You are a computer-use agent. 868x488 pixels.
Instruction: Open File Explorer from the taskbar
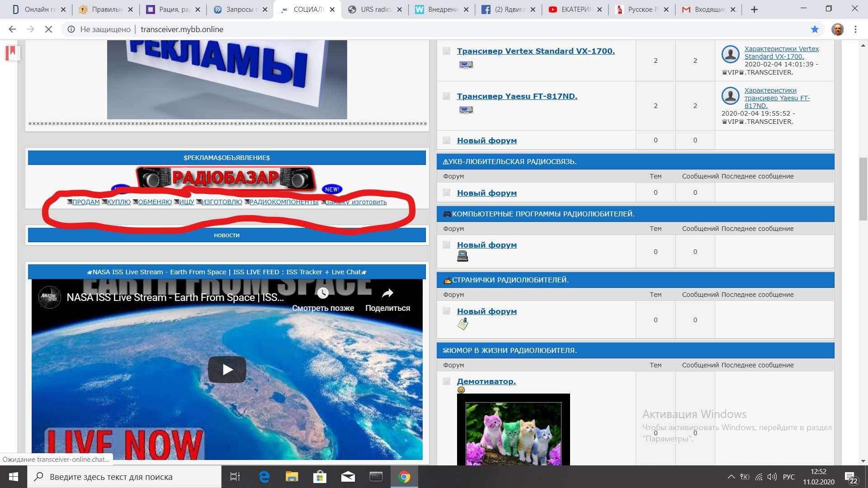[x=292, y=477]
